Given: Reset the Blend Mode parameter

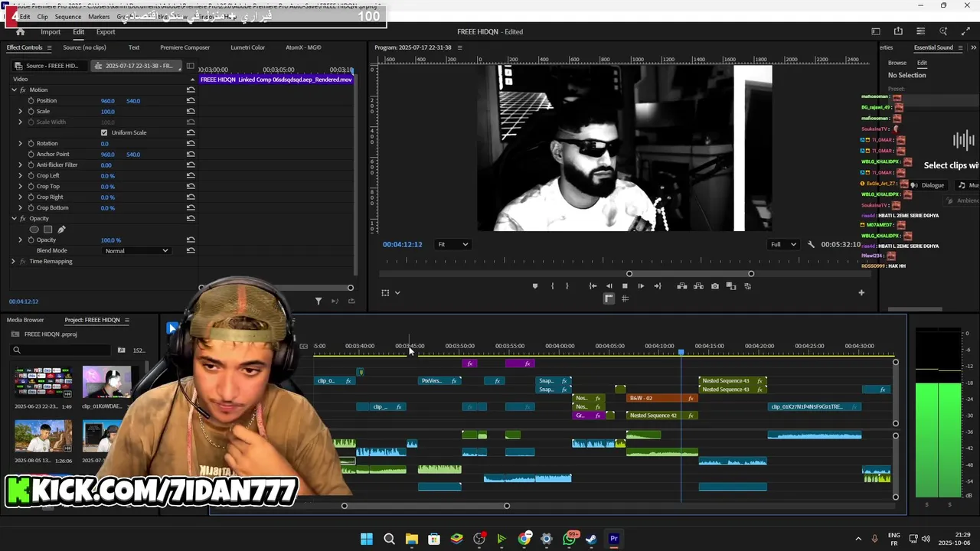Looking at the screenshot, I should click(x=191, y=250).
